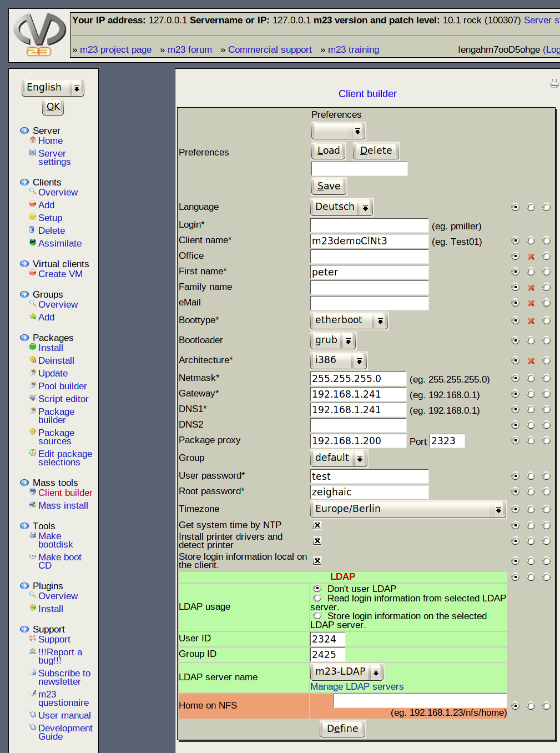Click the m23 logo in header

39,36
